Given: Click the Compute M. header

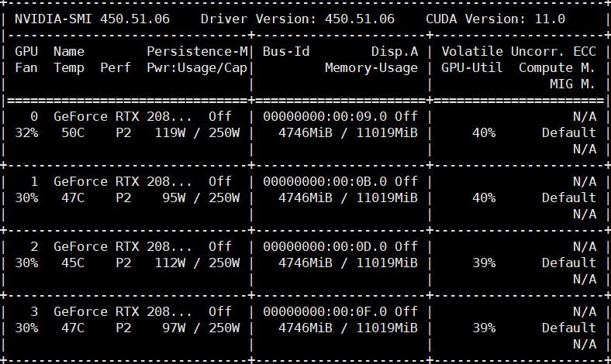Looking at the screenshot, I should pos(557,67).
